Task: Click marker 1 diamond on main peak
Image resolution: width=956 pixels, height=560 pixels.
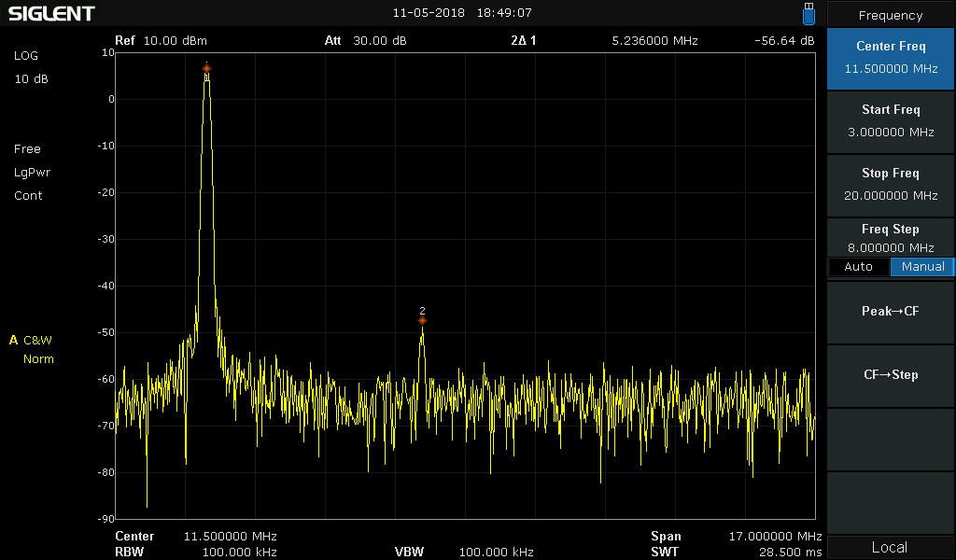Action: [206, 68]
